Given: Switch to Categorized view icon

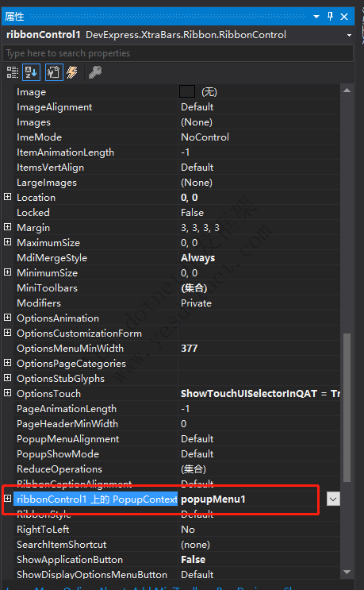Looking at the screenshot, I should coord(12,72).
